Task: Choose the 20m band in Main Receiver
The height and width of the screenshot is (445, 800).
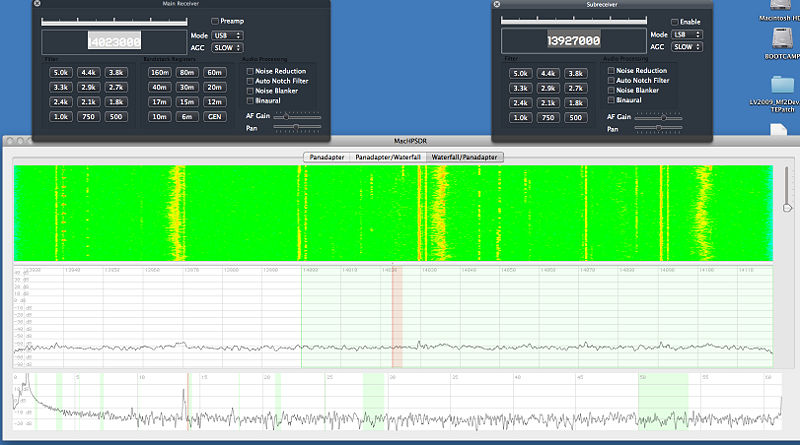Action: coord(215,87)
